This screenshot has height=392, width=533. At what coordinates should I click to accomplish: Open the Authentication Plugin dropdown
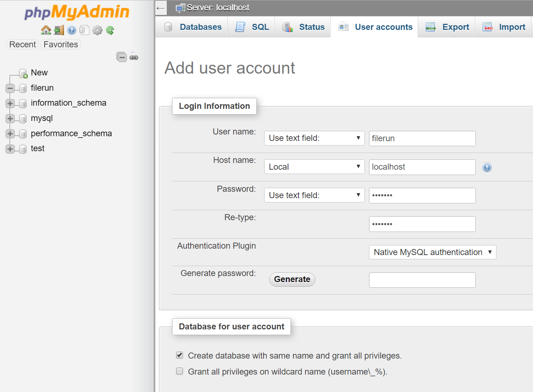pyautogui.click(x=432, y=252)
